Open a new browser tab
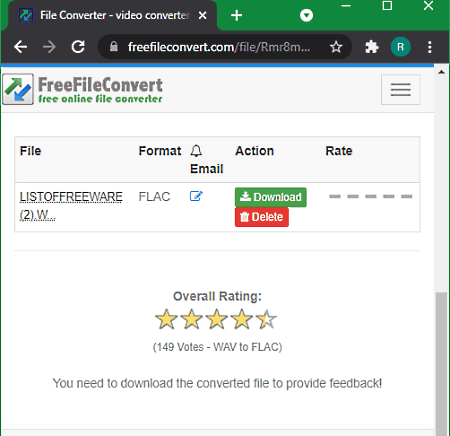Viewport: 450px width, 436px height. pyautogui.click(x=236, y=15)
